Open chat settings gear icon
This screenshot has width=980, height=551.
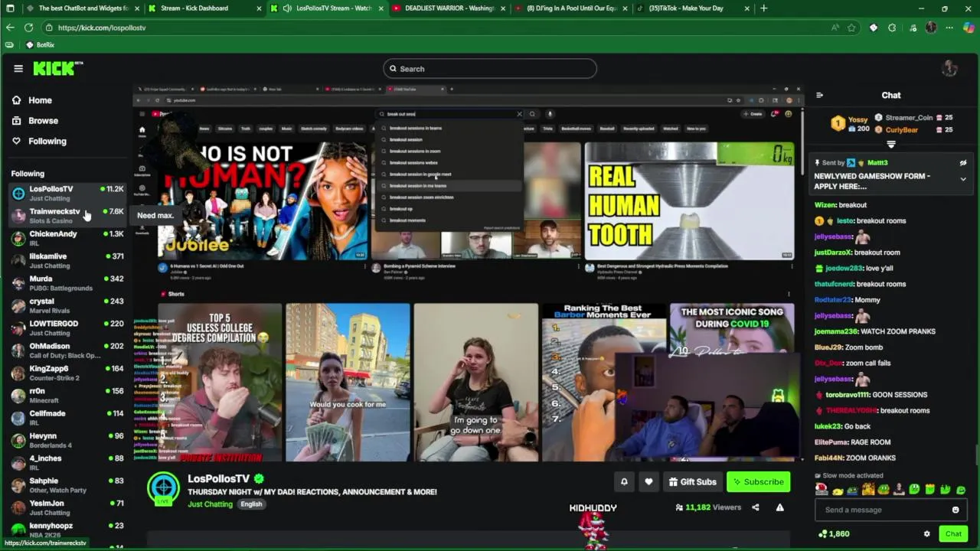tap(926, 534)
